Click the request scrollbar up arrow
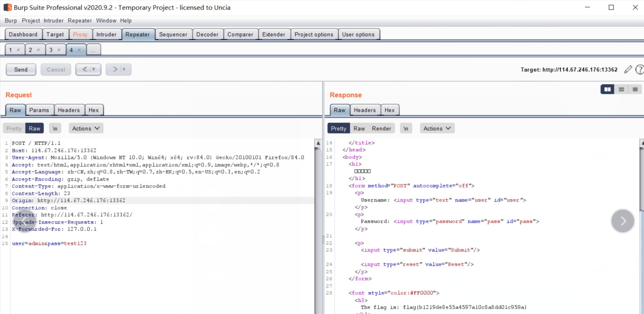Screen dimensions: 644x314 (x=318, y=143)
